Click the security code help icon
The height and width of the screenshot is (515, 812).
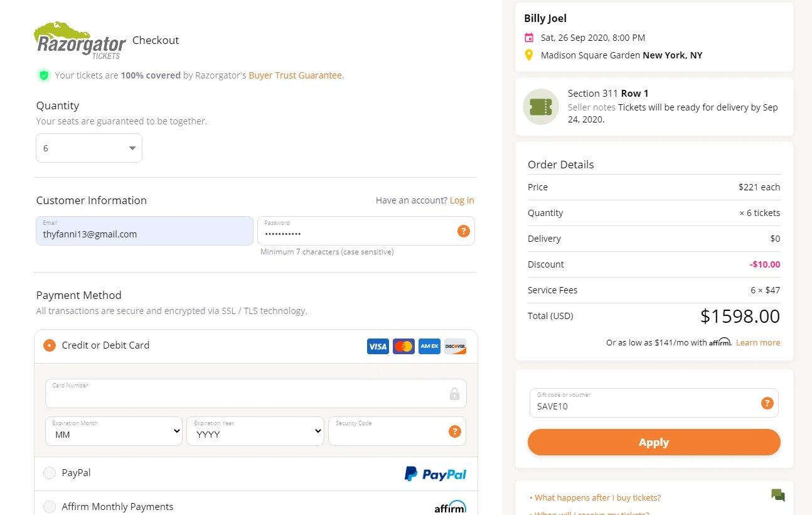[x=455, y=431]
